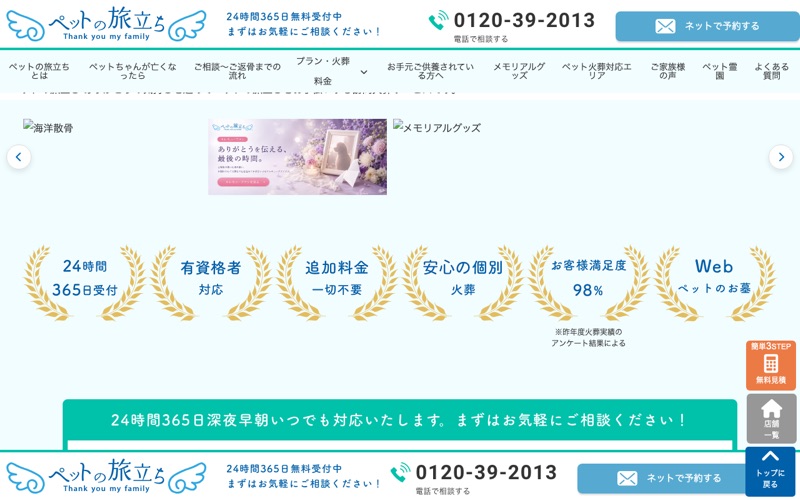The image size is (800, 500).
Task: Open ペット火葬対応エリア menu item
Action: [596, 71]
